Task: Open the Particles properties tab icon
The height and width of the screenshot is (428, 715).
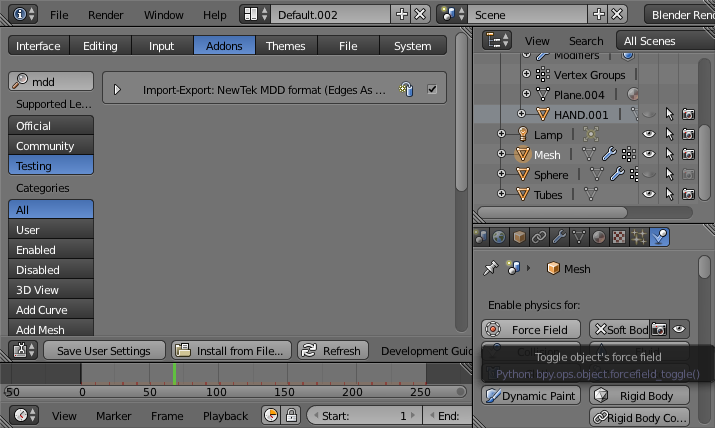Action: point(639,237)
